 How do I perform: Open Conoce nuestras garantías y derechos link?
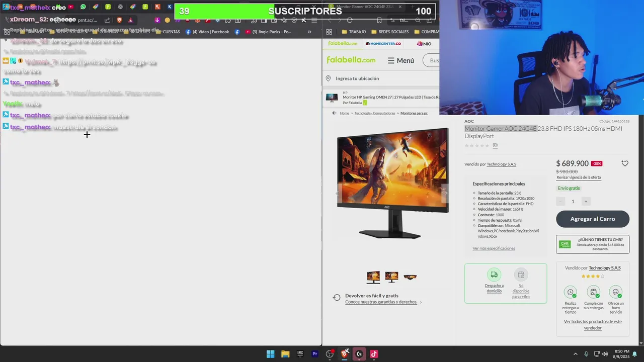(381, 302)
